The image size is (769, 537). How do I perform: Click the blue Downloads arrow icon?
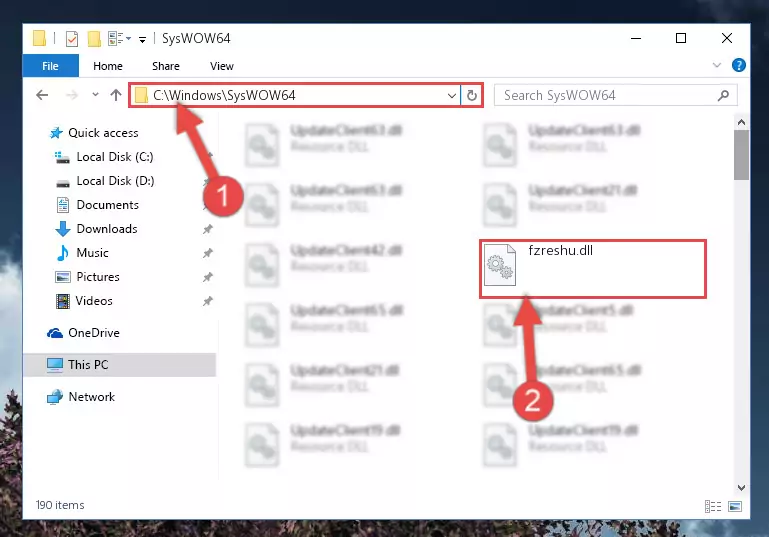click(x=63, y=229)
